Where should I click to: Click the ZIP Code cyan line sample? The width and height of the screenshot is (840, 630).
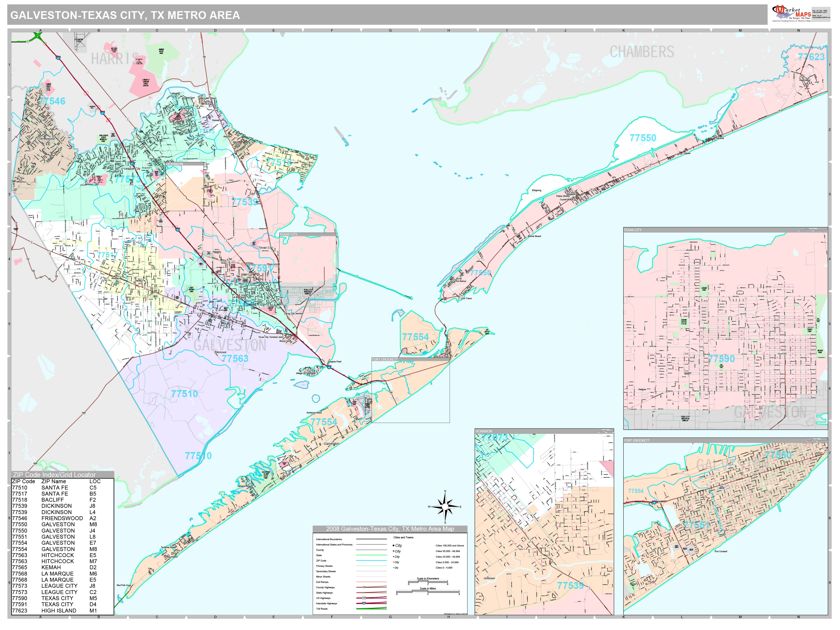coord(371,560)
